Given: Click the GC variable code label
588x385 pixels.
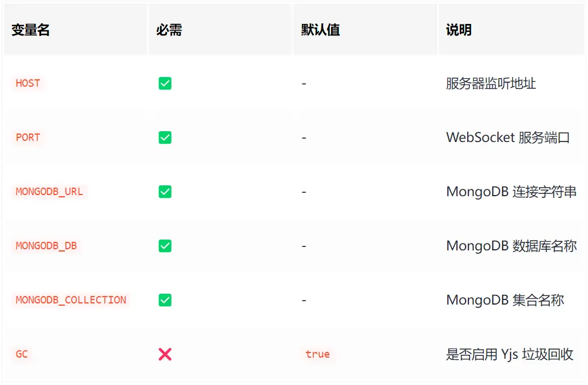Looking at the screenshot, I should point(22,354).
